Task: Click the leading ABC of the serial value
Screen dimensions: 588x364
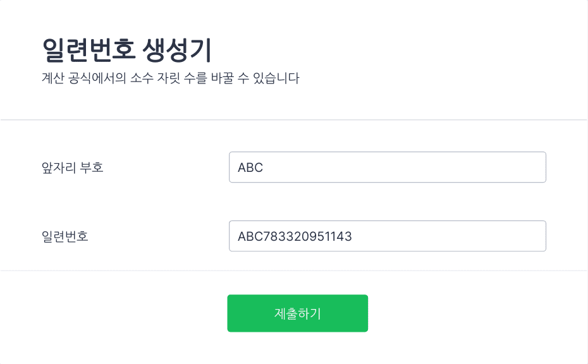Action: pyautogui.click(x=250, y=236)
